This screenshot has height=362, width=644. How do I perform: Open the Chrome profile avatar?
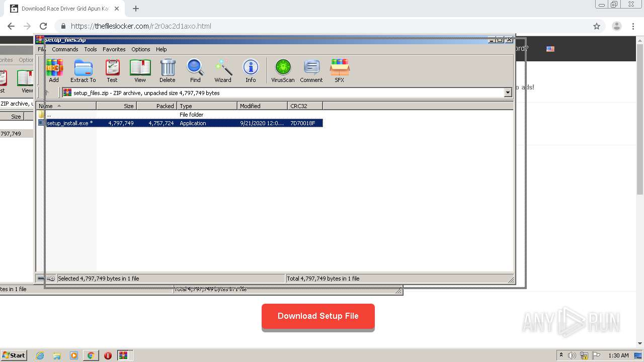[617, 26]
